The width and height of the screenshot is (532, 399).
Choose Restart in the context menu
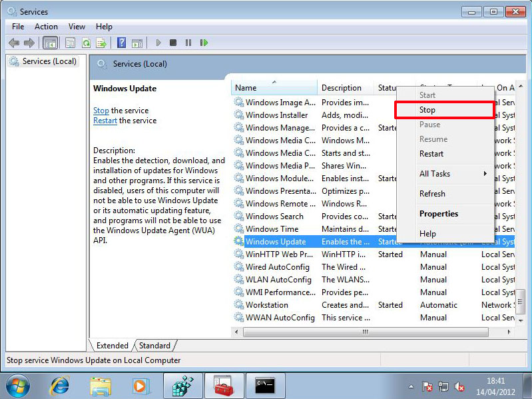click(x=445, y=154)
